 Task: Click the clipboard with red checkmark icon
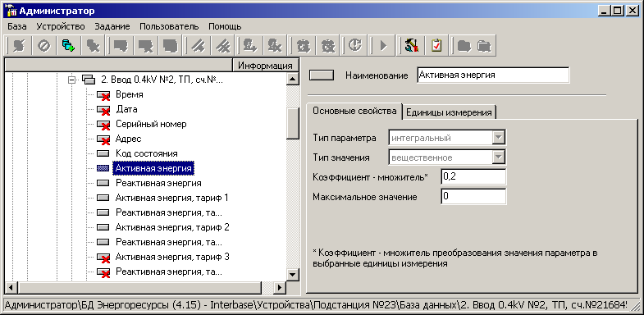point(436,46)
